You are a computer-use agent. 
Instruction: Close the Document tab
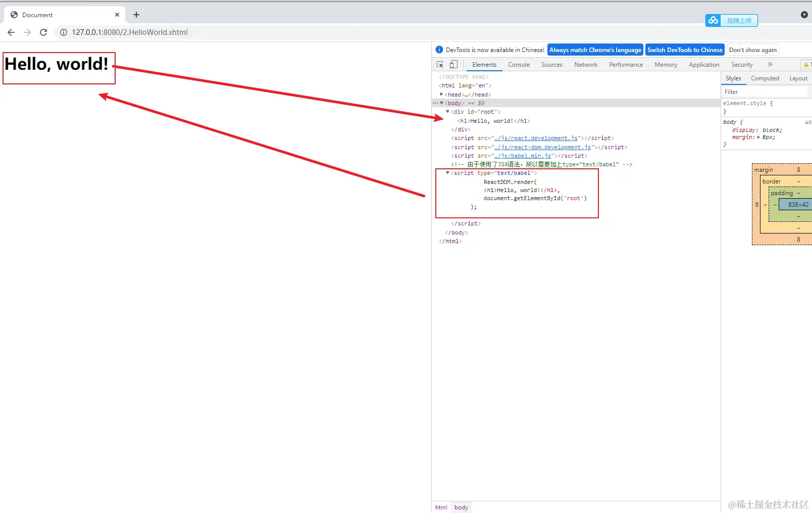pyautogui.click(x=117, y=15)
